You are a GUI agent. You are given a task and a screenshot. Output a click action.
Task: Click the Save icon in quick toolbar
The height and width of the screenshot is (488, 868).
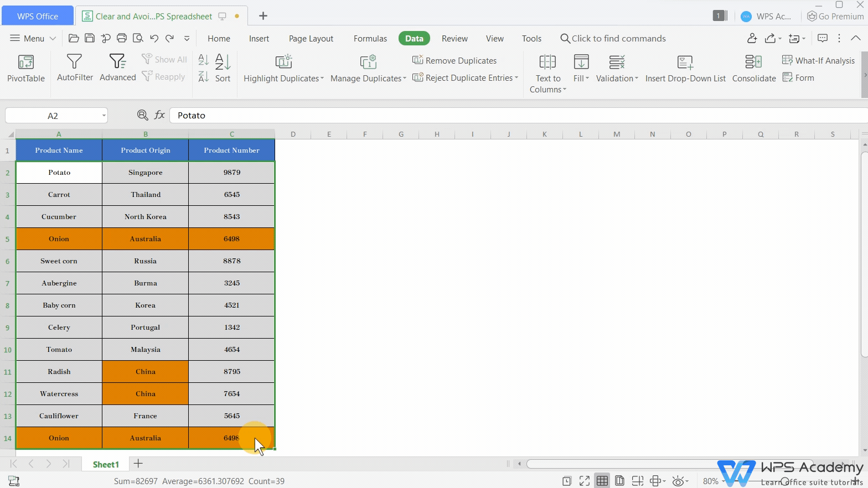coord(90,38)
